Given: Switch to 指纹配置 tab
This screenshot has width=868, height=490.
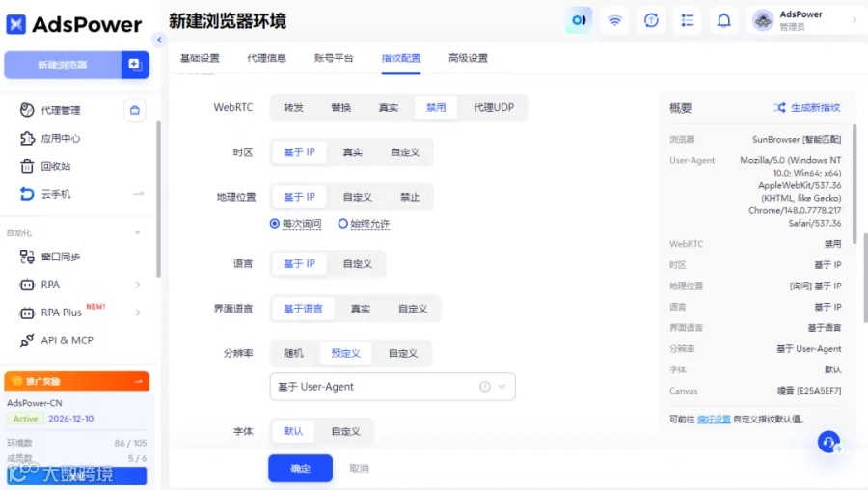Looking at the screenshot, I should (401, 58).
